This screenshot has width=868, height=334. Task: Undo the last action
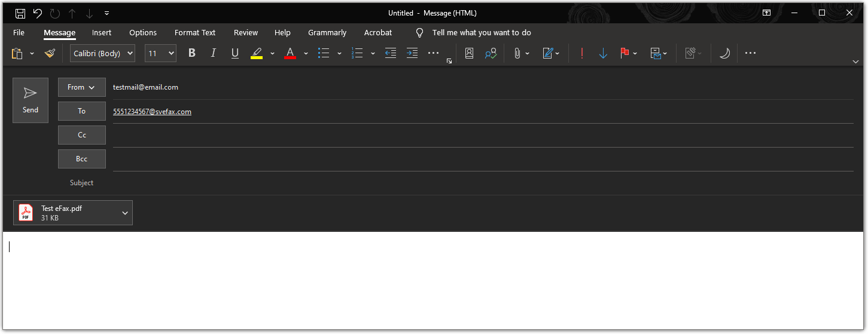(38, 13)
